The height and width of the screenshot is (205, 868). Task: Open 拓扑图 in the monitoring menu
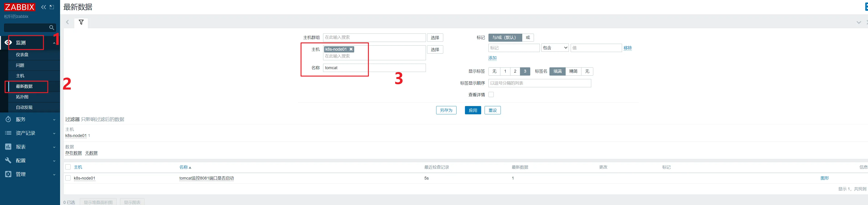click(22, 97)
